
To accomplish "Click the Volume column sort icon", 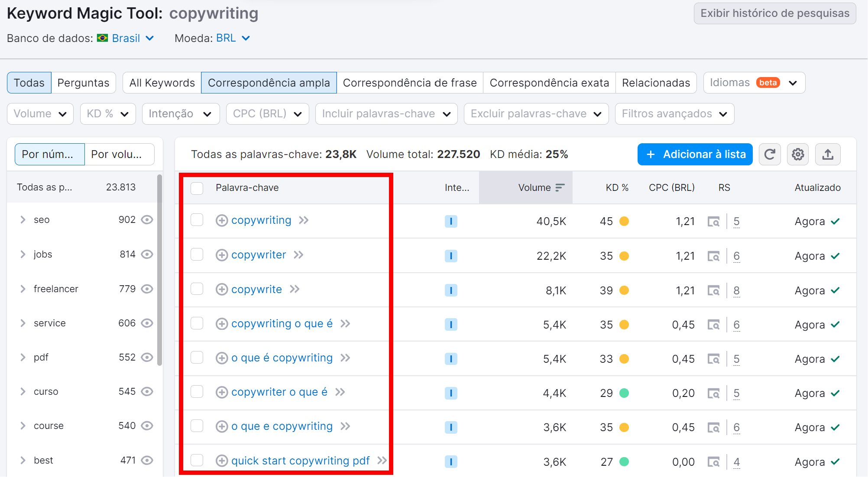I will pyautogui.click(x=560, y=187).
